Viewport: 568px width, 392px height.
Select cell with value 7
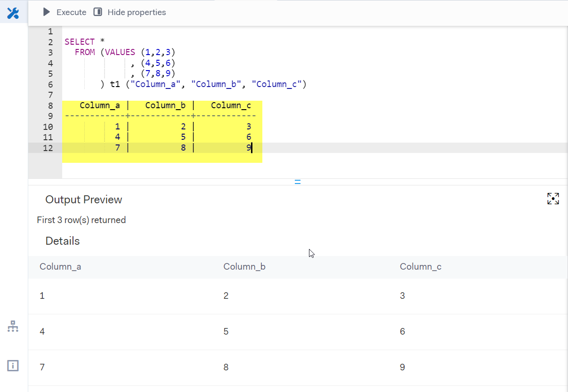(x=42, y=368)
